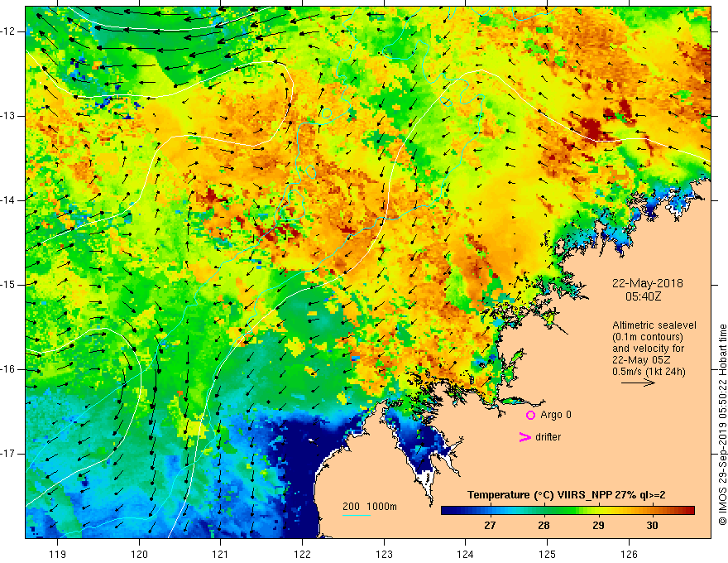Click the cyan 200 1000m legend line

coord(357,515)
